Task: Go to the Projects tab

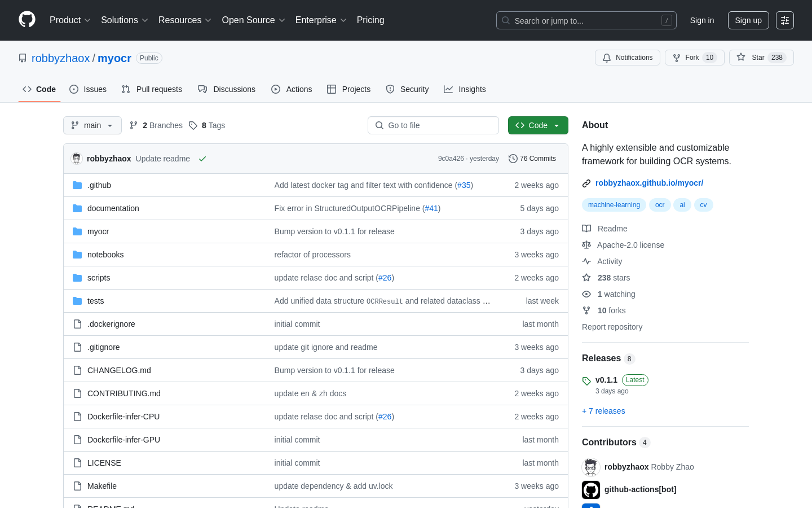Action: pyautogui.click(x=349, y=89)
